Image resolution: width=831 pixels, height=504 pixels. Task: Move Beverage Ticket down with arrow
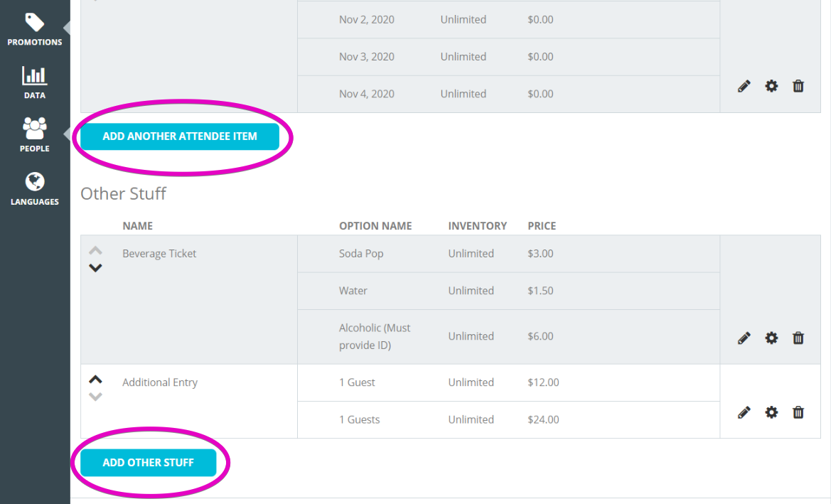tap(95, 268)
